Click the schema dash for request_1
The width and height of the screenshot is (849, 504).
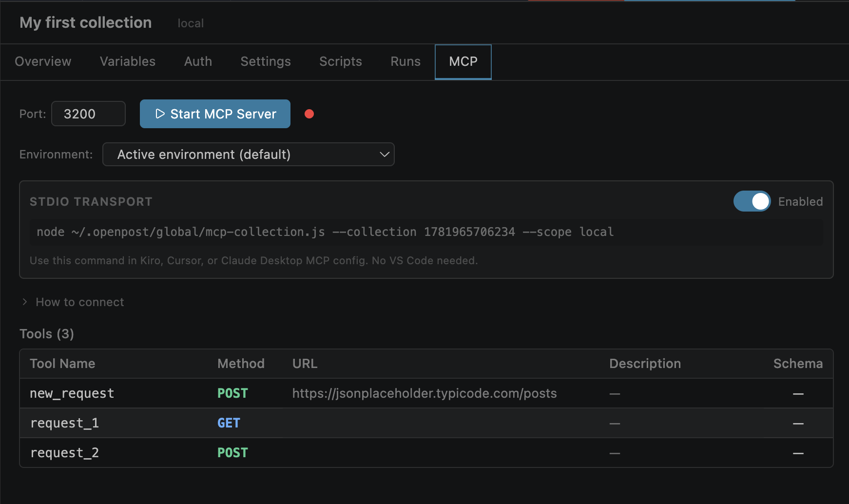click(x=798, y=424)
